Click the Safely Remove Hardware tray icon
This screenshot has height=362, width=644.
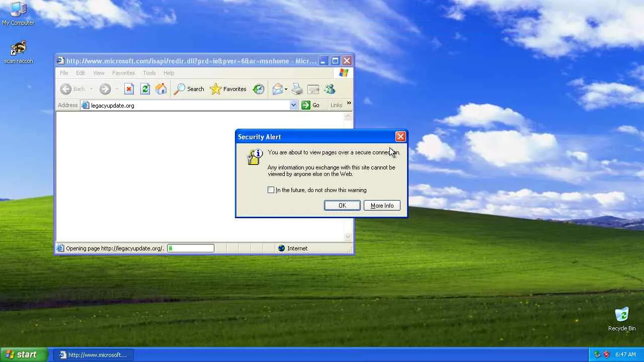click(597, 354)
